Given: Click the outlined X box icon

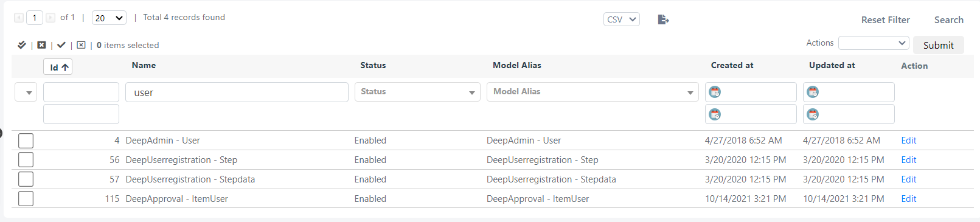Looking at the screenshot, I should pyautogui.click(x=81, y=45).
